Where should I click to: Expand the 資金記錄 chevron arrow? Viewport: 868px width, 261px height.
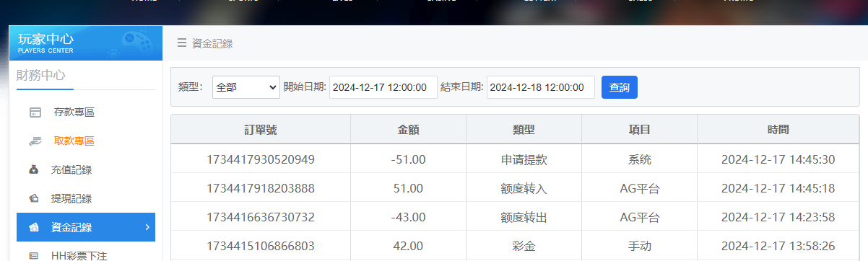coord(147,227)
